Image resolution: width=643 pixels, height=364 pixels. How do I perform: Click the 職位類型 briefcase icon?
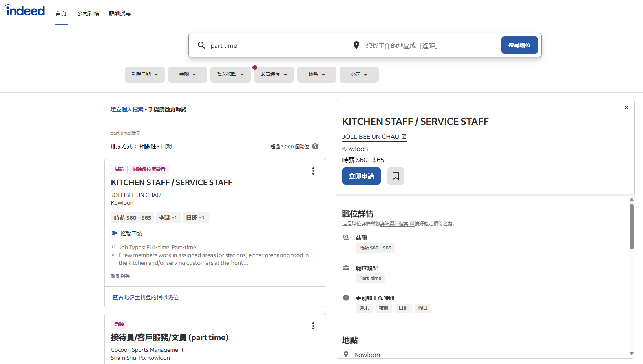point(346,268)
